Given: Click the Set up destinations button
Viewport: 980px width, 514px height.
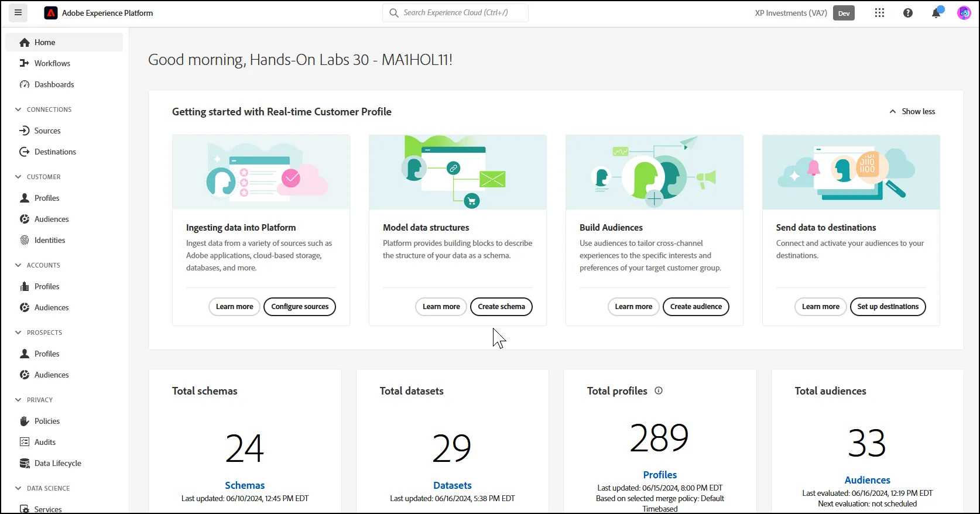Looking at the screenshot, I should click(888, 307).
